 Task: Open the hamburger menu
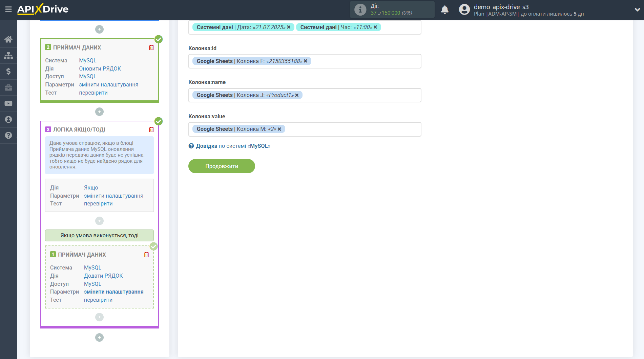8,9
